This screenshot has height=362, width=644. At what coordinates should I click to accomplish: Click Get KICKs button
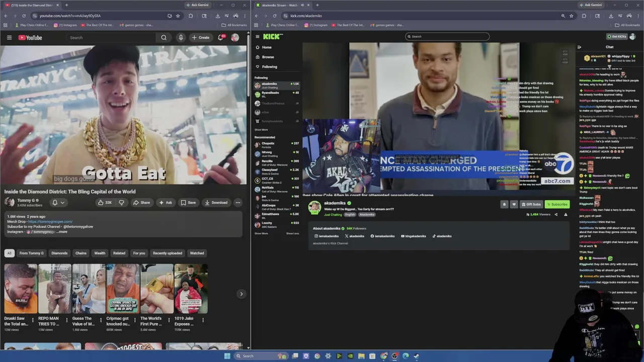click(x=618, y=37)
